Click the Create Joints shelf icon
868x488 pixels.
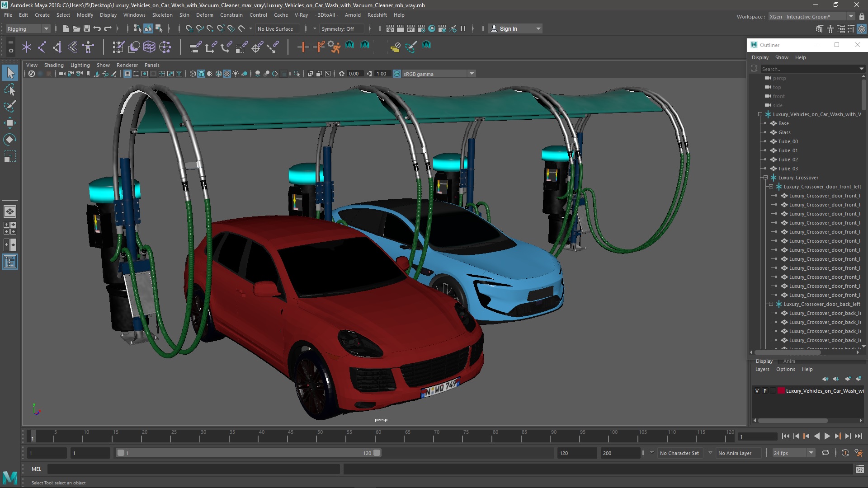(x=42, y=47)
